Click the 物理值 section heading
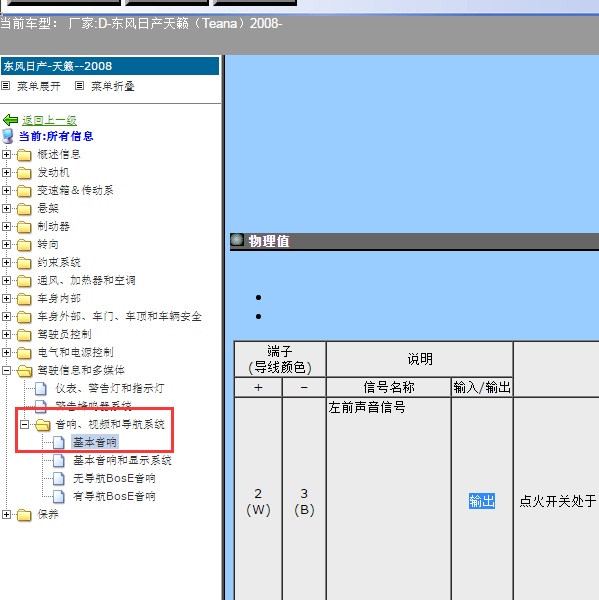This screenshot has width=599, height=600. click(x=269, y=241)
